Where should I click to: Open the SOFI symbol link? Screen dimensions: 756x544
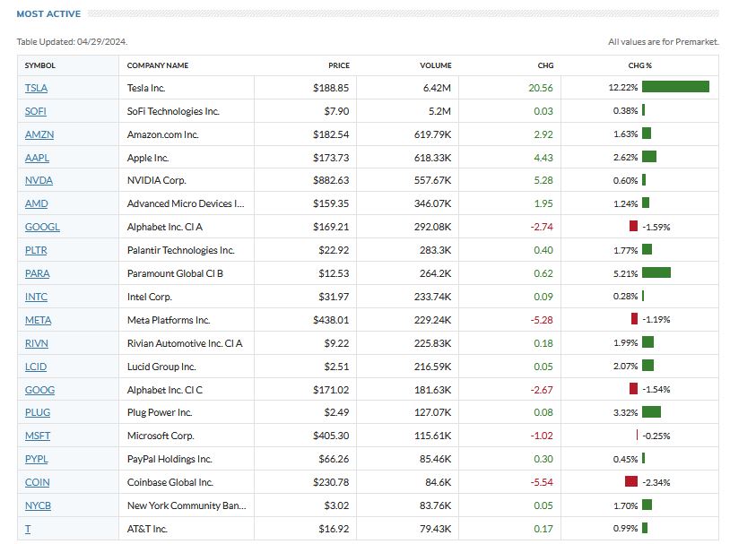coord(35,111)
